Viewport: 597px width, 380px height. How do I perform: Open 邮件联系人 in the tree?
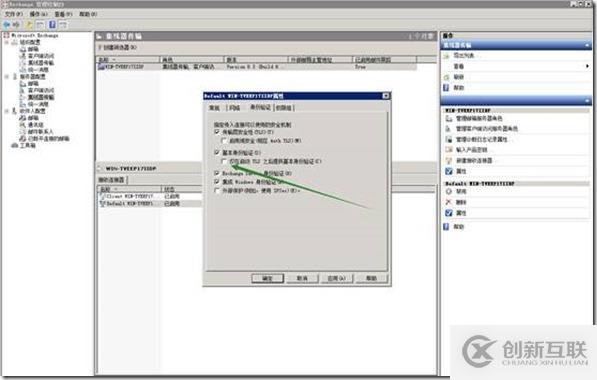click(40, 132)
